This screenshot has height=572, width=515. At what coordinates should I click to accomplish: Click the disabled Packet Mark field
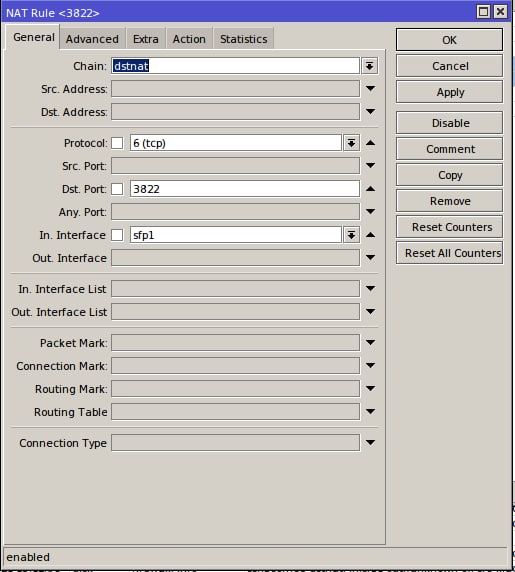click(236, 343)
